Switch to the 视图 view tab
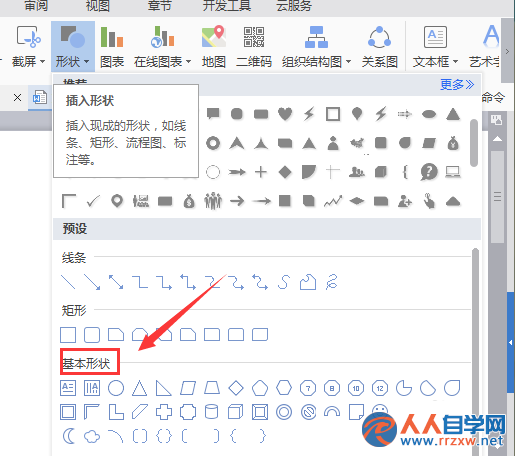This screenshot has width=515, height=456. point(98,6)
